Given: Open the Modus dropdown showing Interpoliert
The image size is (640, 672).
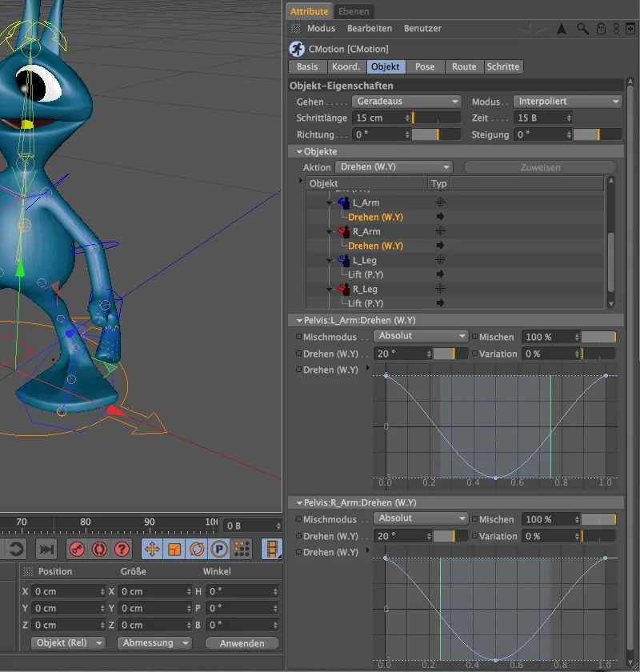Looking at the screenshot, I should (568, 101).
